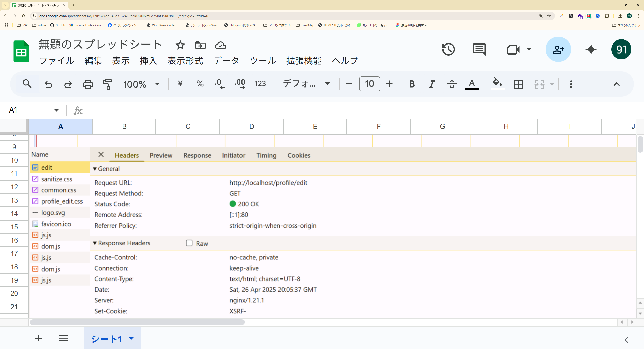Collapse the General headers section
This screenshot has width=644, height=350.
[95, 169]
